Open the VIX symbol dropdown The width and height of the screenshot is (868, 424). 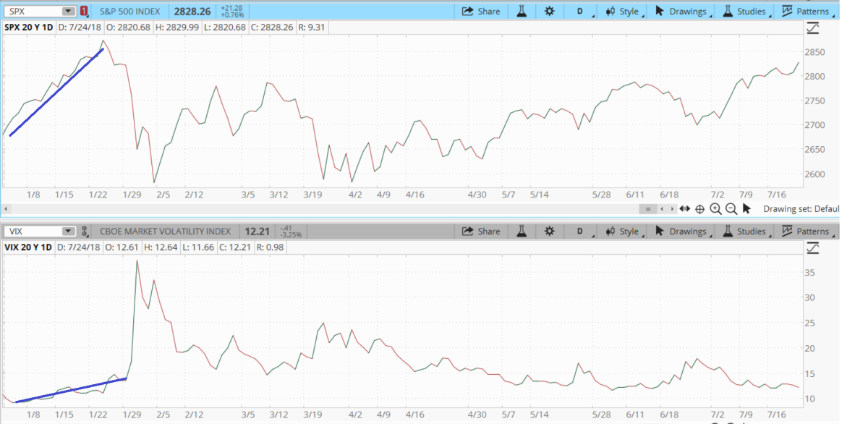68,232
